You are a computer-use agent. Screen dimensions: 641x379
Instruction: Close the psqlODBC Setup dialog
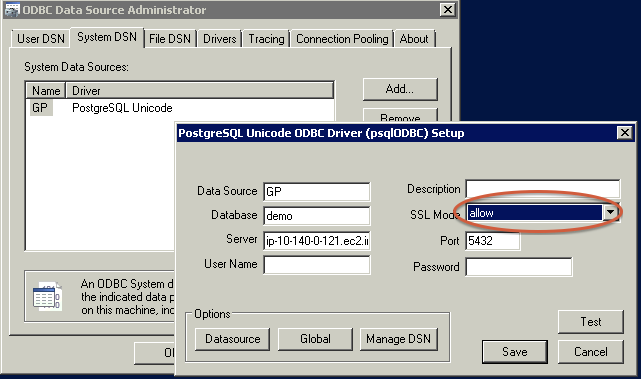pos(624,133)
